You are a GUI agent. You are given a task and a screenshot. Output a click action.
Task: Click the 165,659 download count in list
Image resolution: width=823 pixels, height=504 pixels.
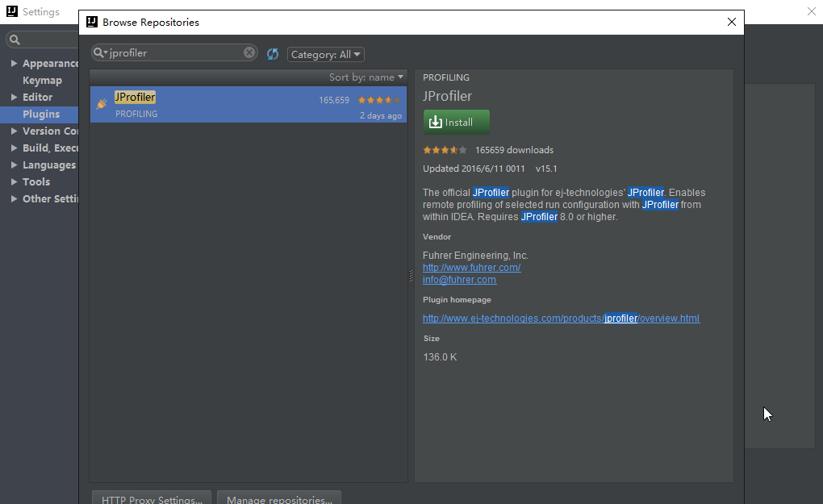[x=334, y=100]
